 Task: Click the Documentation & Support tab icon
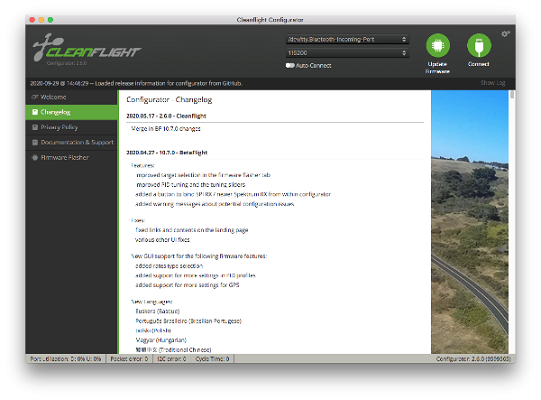35,142
